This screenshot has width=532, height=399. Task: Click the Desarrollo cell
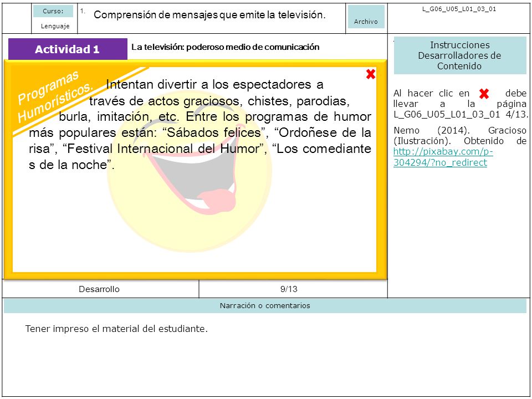[99, 289]
